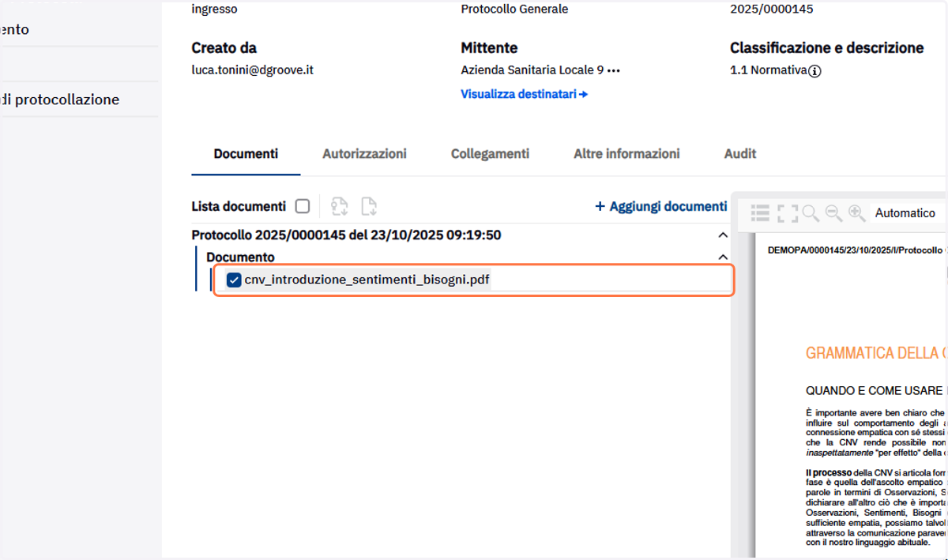
Task: Click the PDF heading GRAMMATICA DELLA
Action: [875, 353]
